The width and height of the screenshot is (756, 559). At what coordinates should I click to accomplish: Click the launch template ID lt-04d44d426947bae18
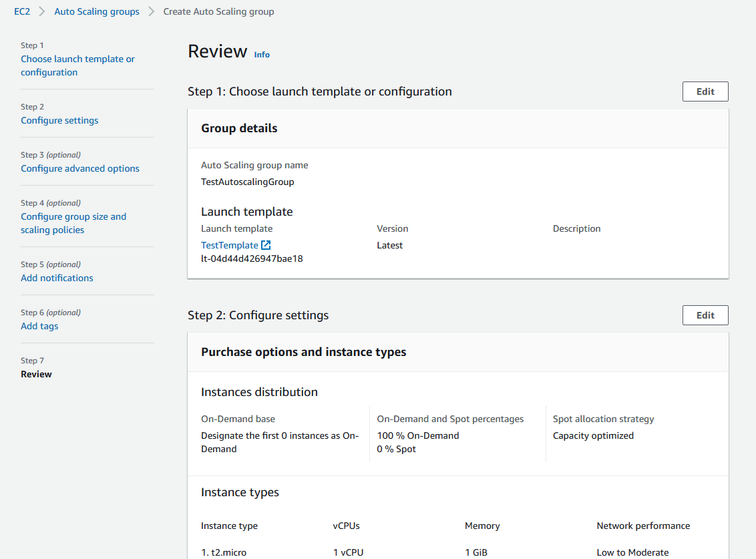[252, 258]
